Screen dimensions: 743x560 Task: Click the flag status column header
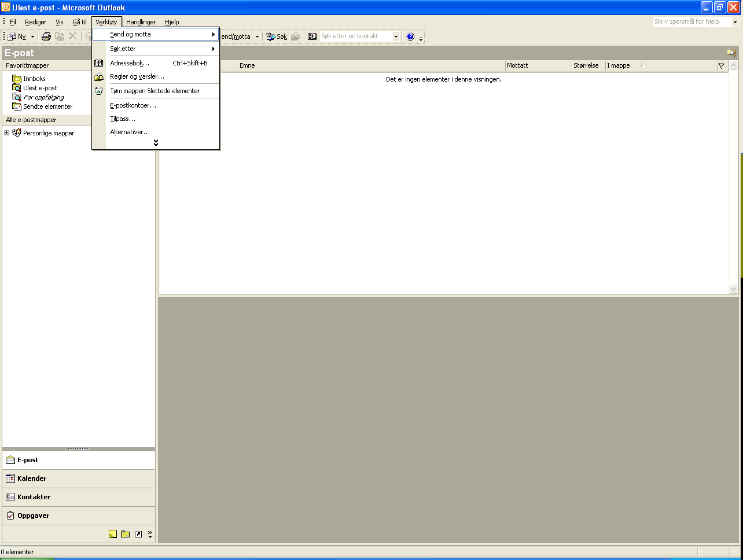click(x=722, y=66)
